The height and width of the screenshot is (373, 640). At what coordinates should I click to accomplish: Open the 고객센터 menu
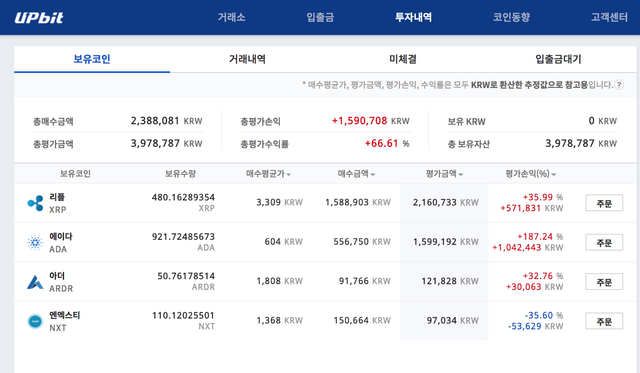[x=609, y=17]
